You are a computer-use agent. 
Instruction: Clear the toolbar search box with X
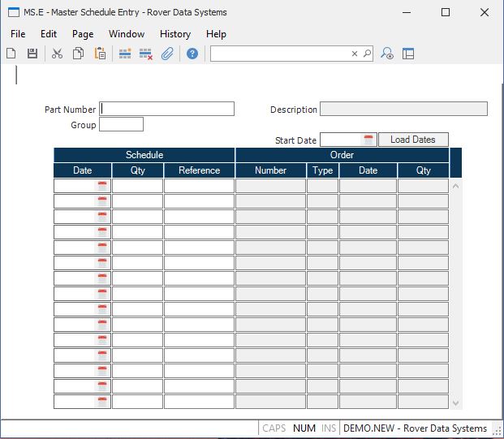pyautogui.click(x=354, y=54)
